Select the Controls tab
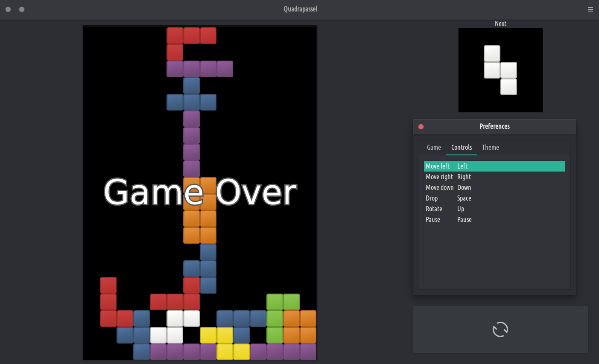This screenshot has width=599, height=364. point(462,147)
